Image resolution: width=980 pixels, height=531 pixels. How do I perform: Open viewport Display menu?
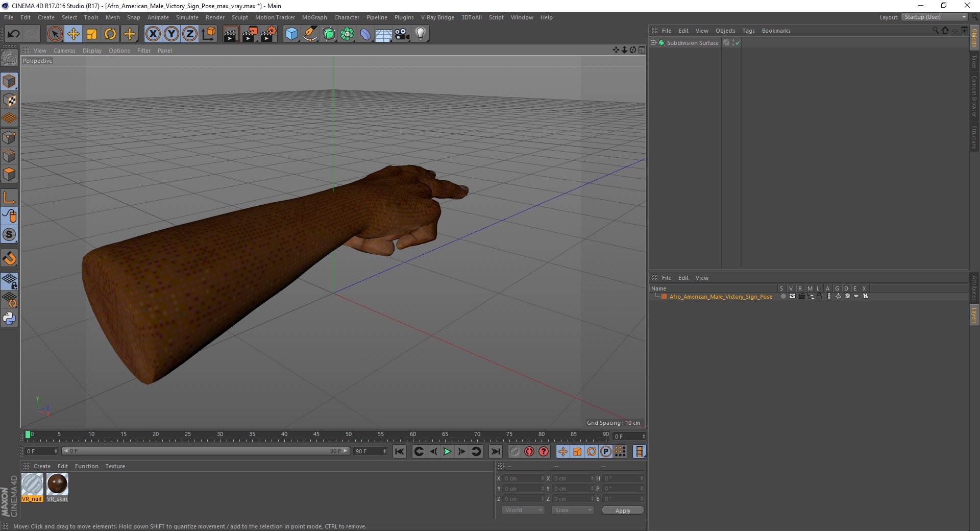(x=92, y=51)
